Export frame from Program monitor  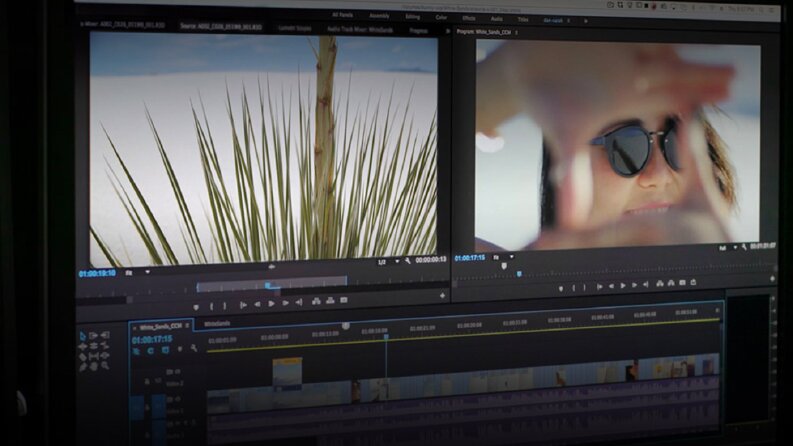point(682,283)
